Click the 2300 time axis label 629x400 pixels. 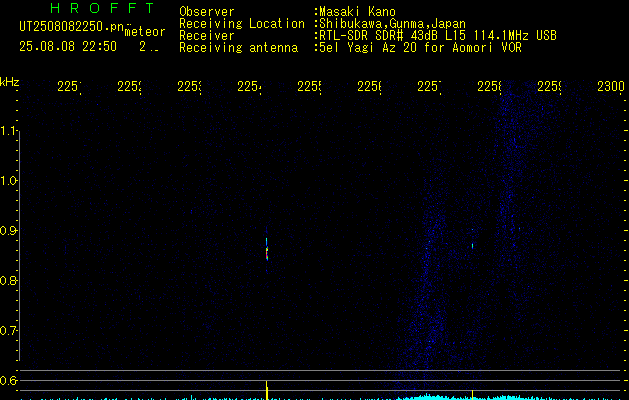coord(611,86)
